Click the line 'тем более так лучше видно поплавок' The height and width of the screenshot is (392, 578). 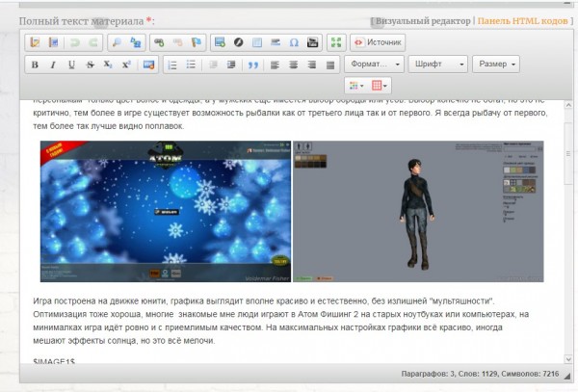[108, 126]
